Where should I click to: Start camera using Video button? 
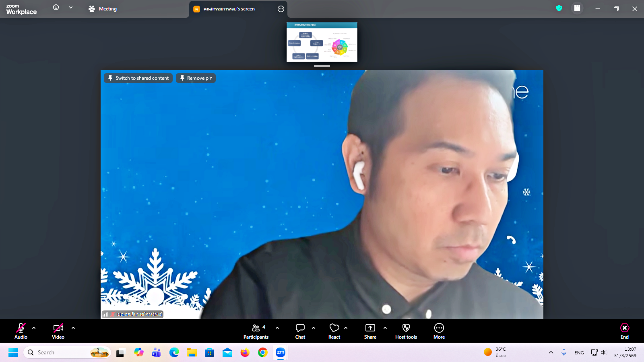point(58,331)
